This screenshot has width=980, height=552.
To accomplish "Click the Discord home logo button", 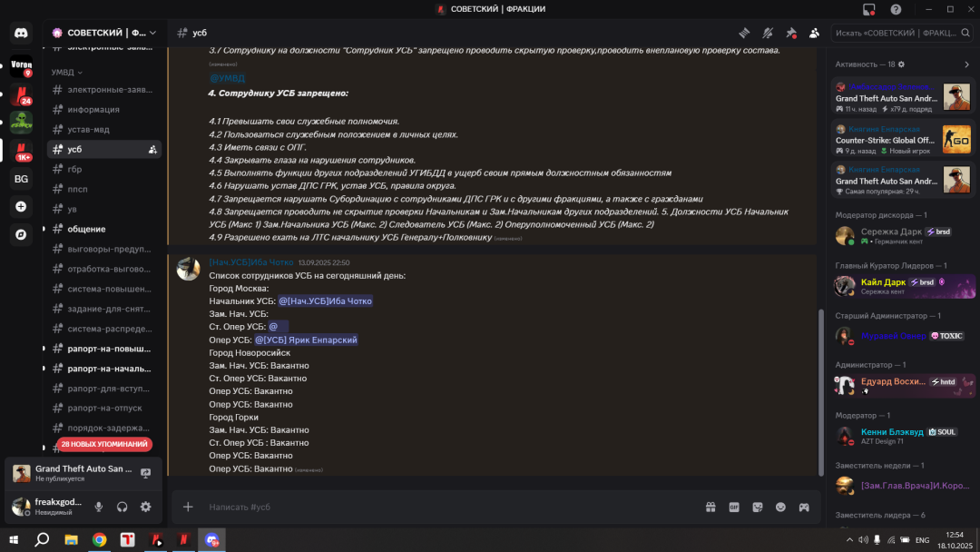I will [x=21, y=34].
